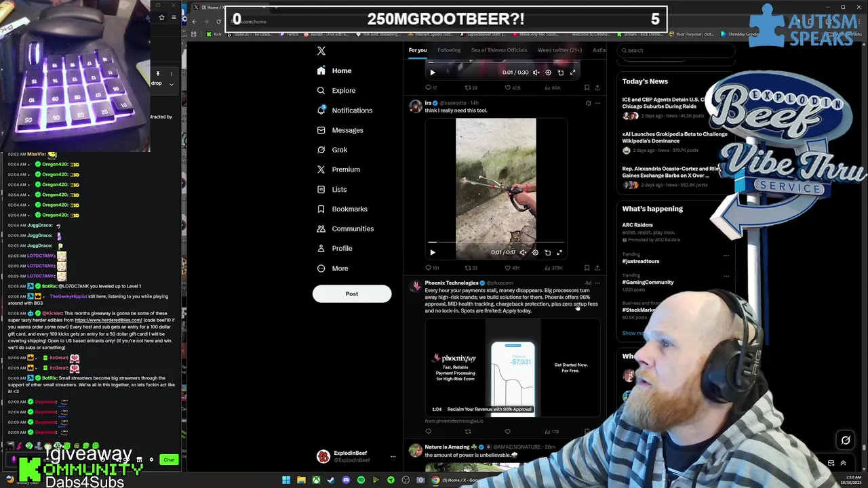Click the green Chat button
This screenshot has height=488, width=868.
tap(169, 460)
